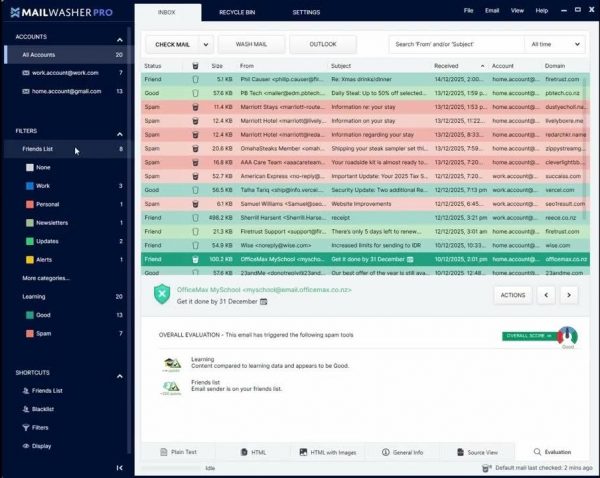
Task: Open Blacklist shortcut
Action: [x=38, y=409]
